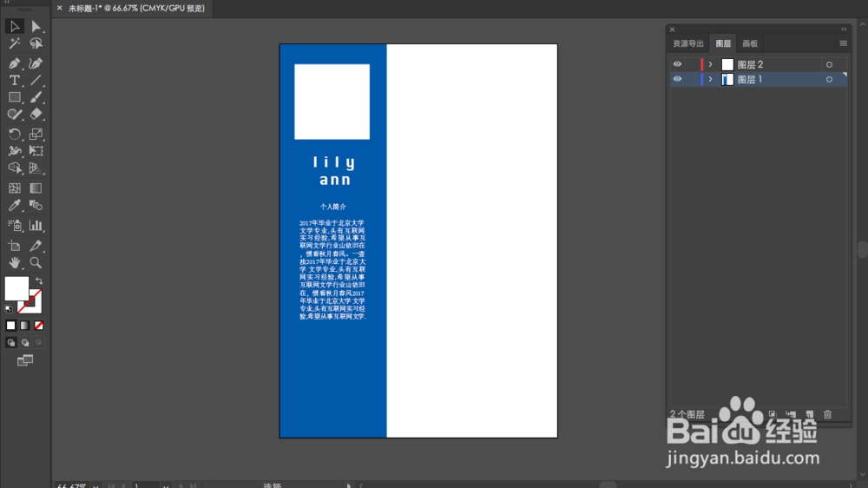The image size is (868, 488).
Task: Select the Column Graph tool
Action: point(36,226)
